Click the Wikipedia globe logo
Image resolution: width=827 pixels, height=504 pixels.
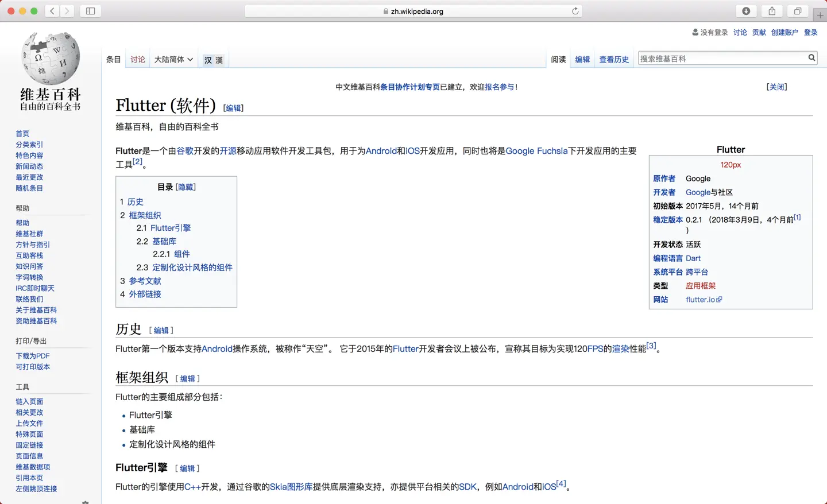51,57
